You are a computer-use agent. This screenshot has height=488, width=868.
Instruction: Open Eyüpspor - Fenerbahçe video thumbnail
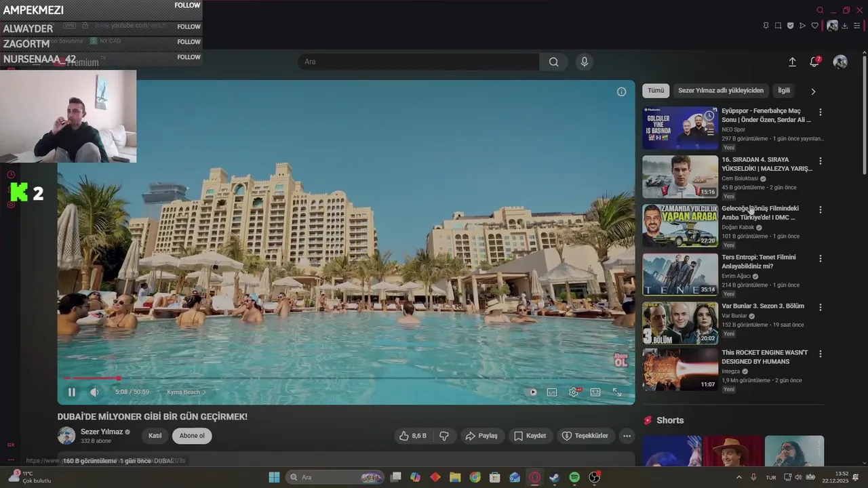(x=680, y=128)
